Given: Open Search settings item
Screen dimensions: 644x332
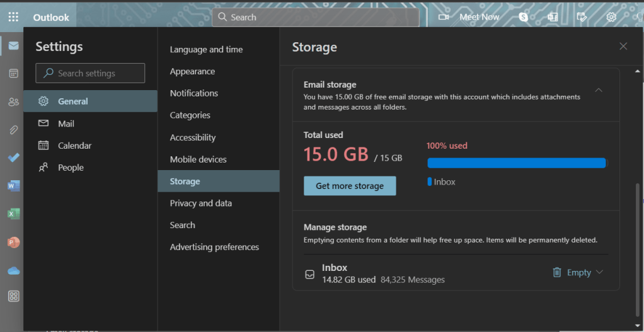Looking at the screenshot, I should [x=219, y=225].
